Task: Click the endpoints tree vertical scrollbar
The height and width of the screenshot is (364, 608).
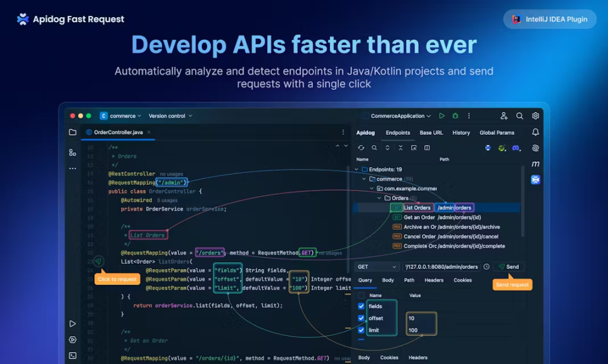Action: pyautogui.click(x=522, y=201)
